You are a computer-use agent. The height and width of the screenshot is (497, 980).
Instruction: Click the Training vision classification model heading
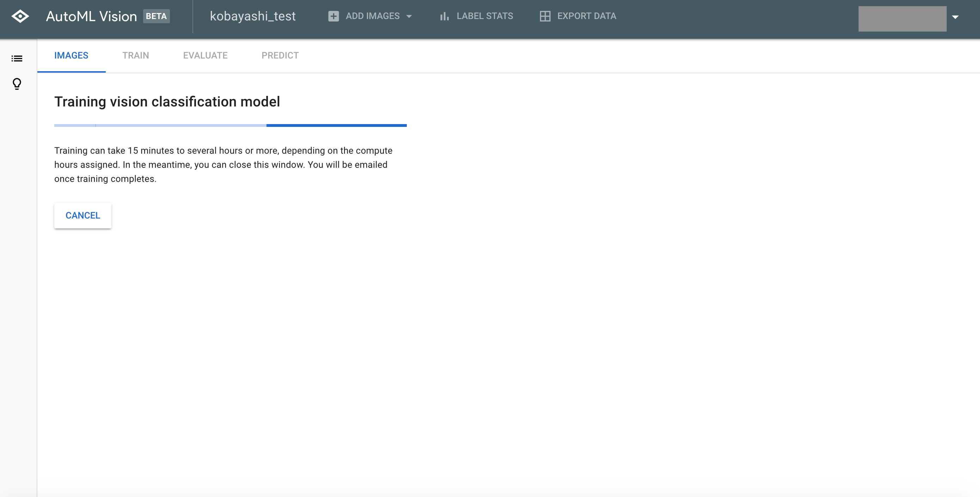[167, 102]
